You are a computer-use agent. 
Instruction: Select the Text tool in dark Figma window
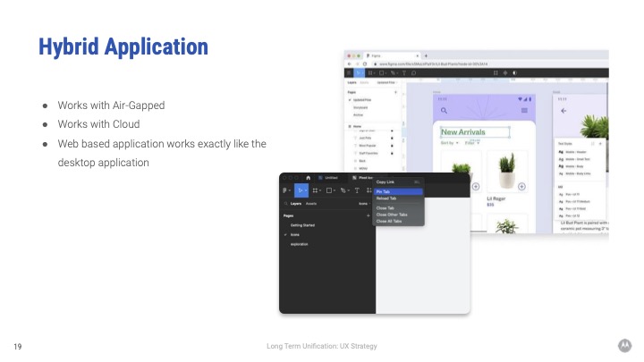click(x=357, y=190)
